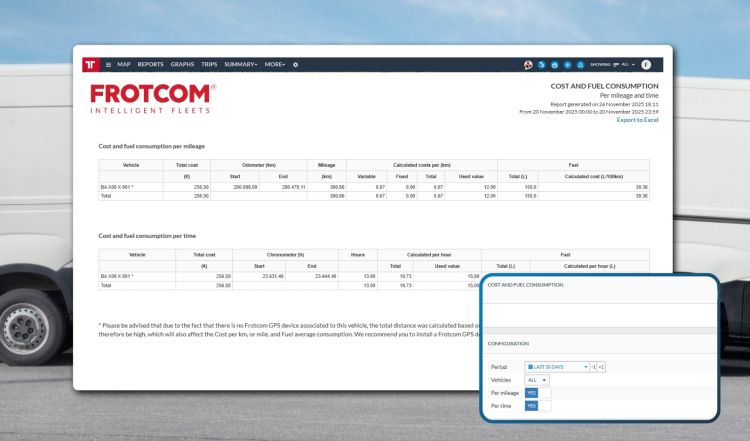Click the support avatar chat icon

(x=528, y=64)
